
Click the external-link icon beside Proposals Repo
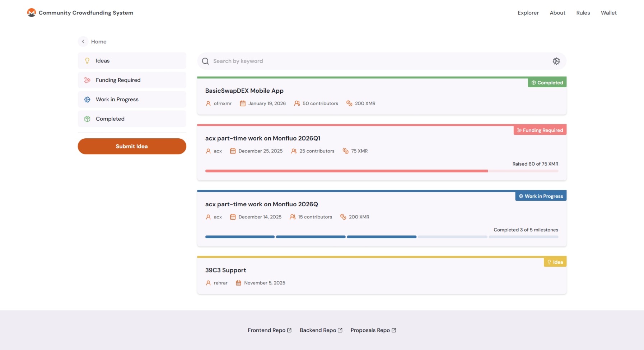[394, 330]
